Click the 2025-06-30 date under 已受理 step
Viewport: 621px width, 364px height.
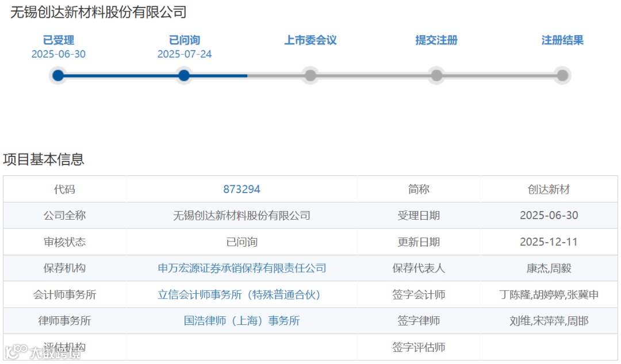pos(58,54)
